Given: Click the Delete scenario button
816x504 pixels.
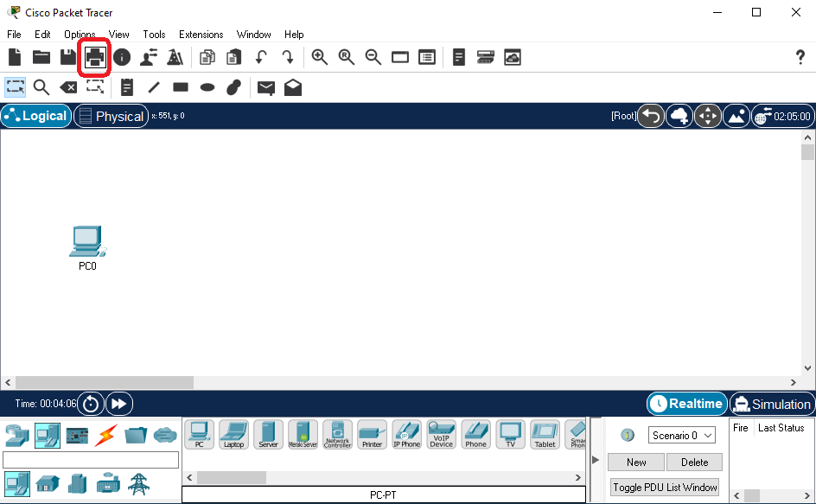Looking at the screenshot, I should point(694,462).
